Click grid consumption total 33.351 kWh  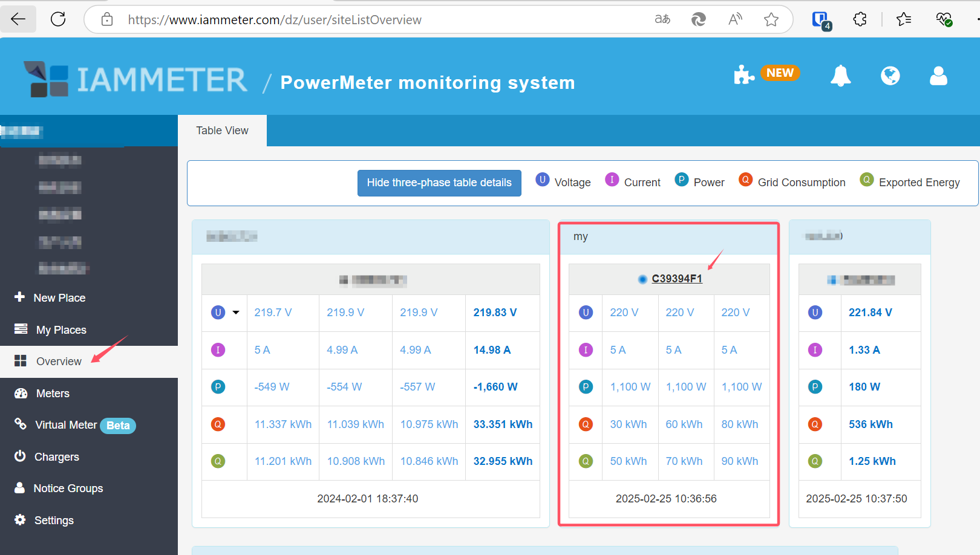503,424
